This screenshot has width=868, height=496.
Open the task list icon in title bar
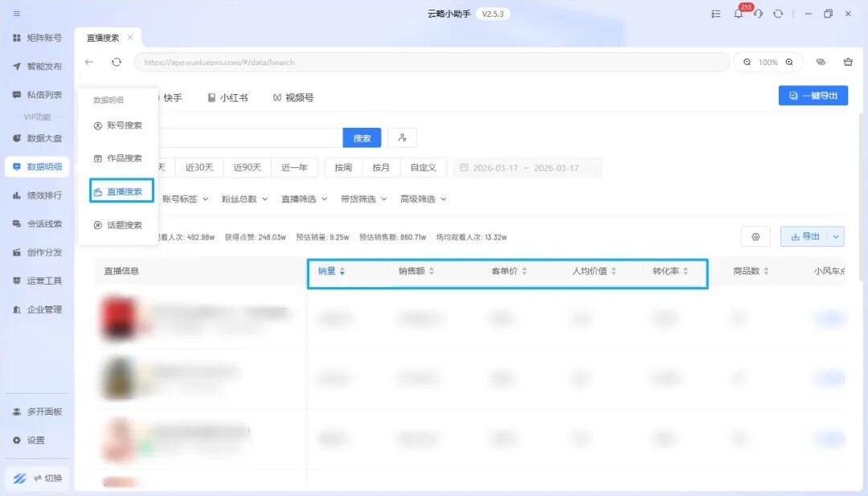tap(716, 14)
